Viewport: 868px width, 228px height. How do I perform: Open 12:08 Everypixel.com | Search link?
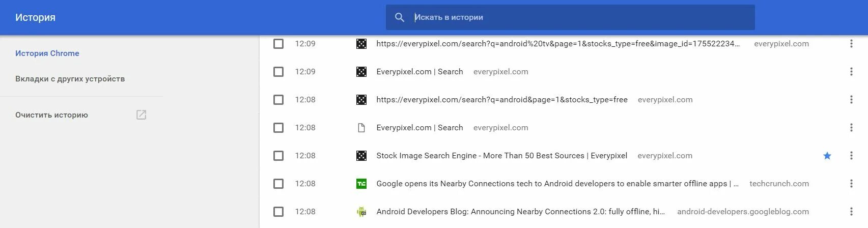(x=419, y=128)
